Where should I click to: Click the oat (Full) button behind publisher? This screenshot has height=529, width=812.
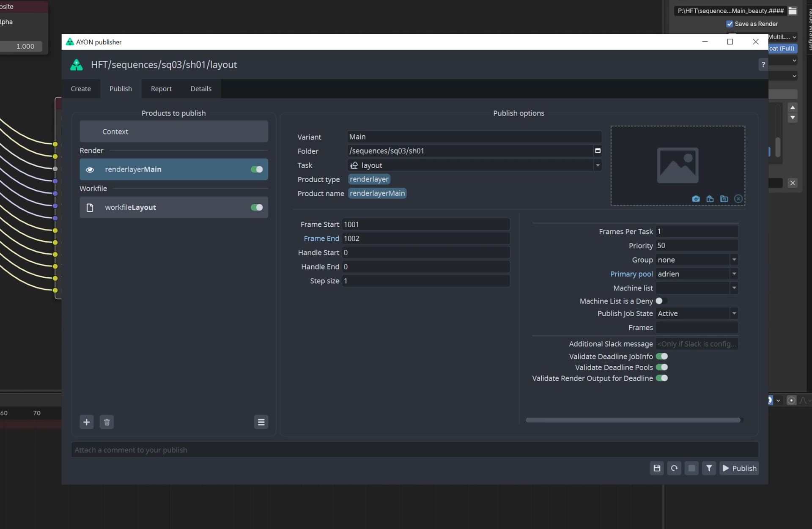(x=782, y=48)
